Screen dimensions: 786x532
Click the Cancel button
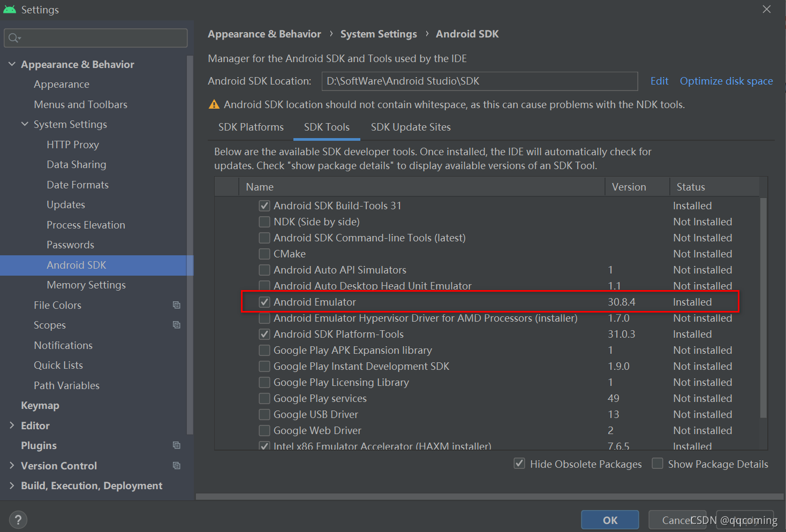[x=677, y=520]
